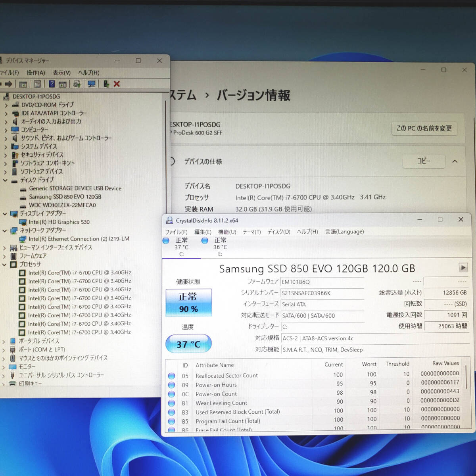This screenshot has height=476, width=476.
Task: Select the DESKTOP-I1POSDG root node in Device Manager
Action: coord(36,96)
